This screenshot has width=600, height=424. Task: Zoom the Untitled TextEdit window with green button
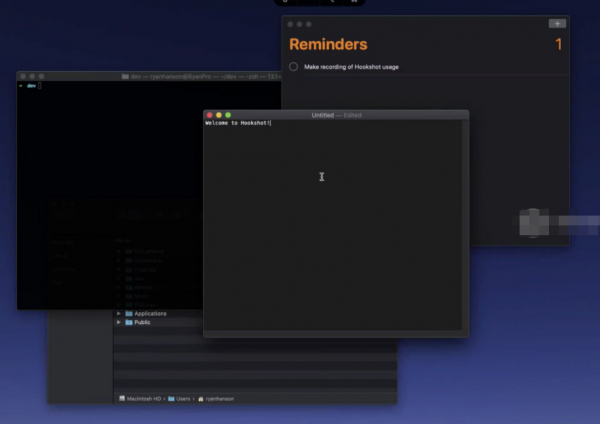(x=228, y=115)
